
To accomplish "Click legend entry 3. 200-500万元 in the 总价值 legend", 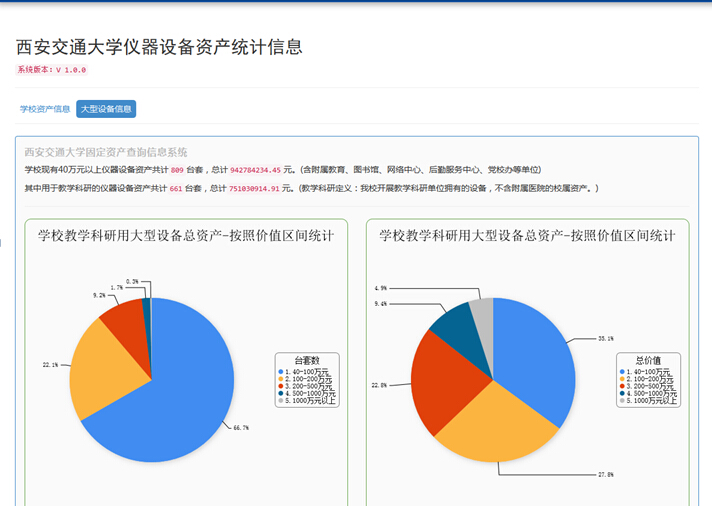I will (647, 387).
